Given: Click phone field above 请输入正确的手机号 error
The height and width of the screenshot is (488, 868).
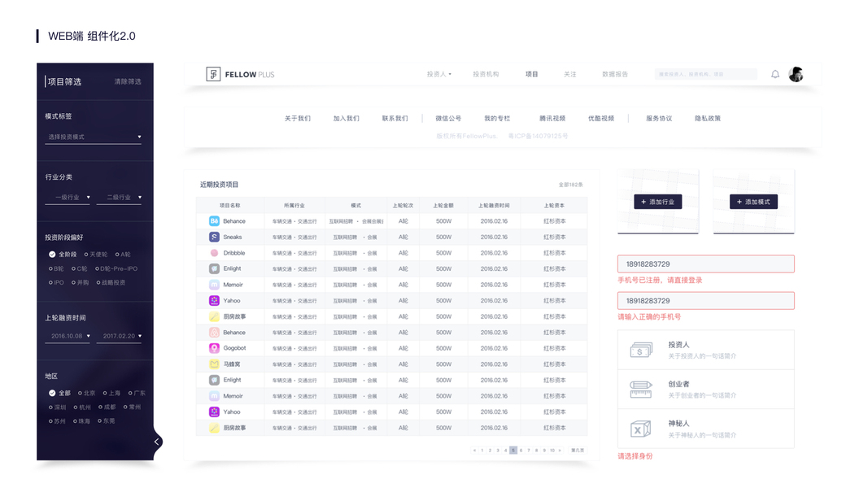Looking at the screenshot, I should coord(706,300).
